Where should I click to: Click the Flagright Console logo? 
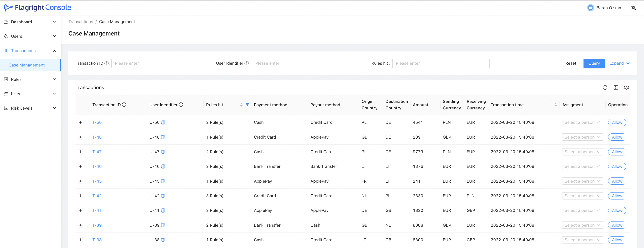pos(37,7)
